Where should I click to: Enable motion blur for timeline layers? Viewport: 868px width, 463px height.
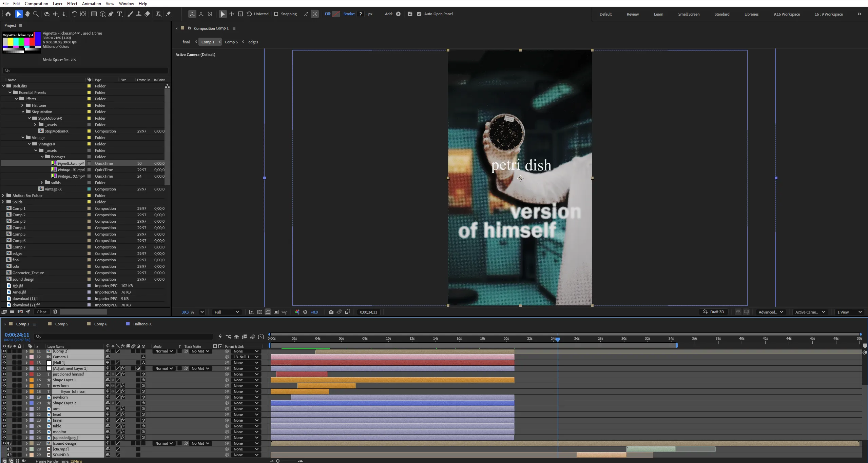pyautogui.click(x=253, y=337)
